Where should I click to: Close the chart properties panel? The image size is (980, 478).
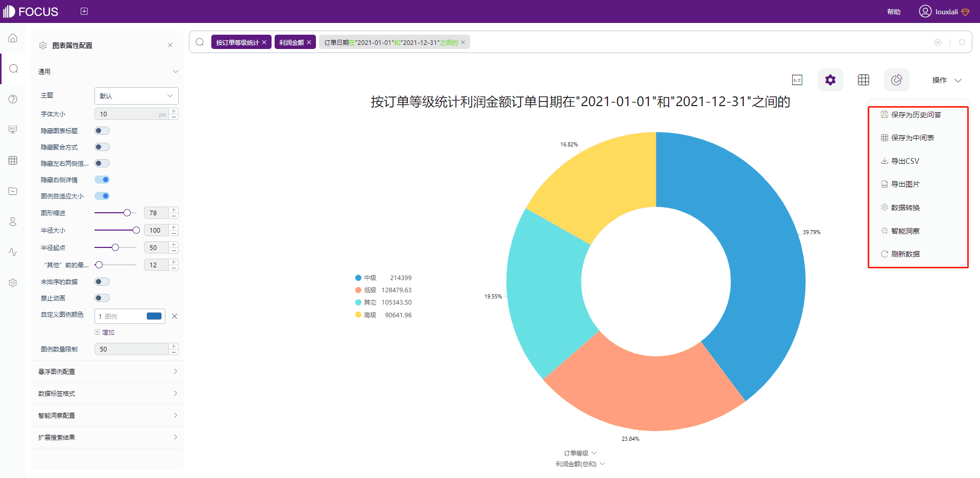(170, 45)
